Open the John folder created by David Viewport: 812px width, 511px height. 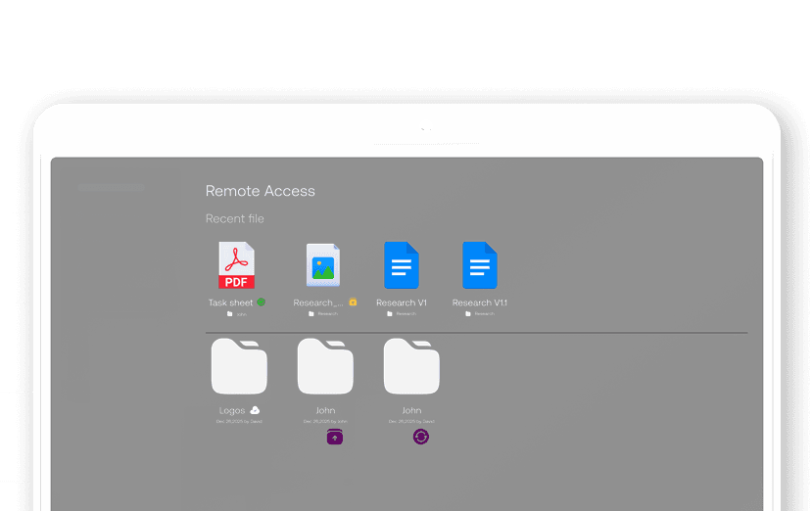tap(411, 366)
